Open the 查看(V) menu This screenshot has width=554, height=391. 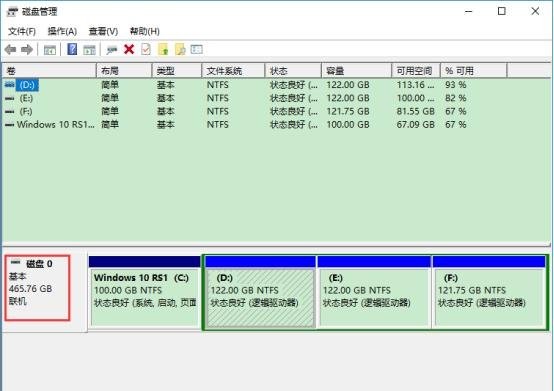tap(103, 31)
